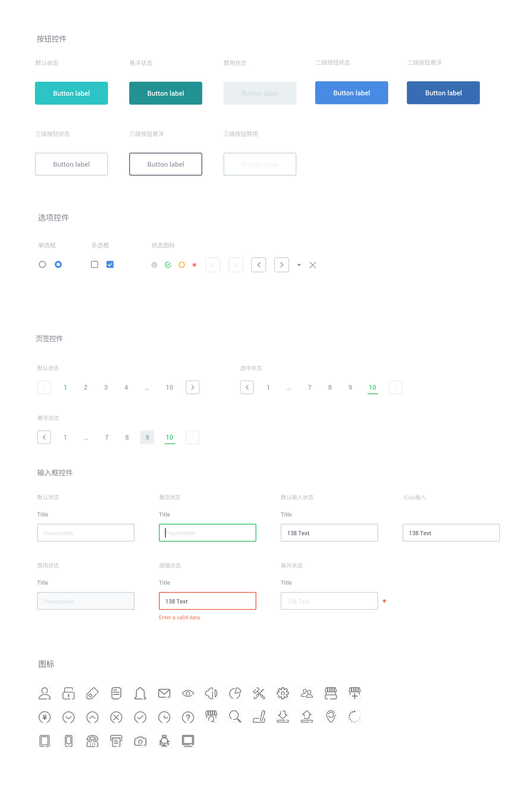Go to next page in 默认状态 pagination
This screenshot has height=812, width=522.
(193, 387)
